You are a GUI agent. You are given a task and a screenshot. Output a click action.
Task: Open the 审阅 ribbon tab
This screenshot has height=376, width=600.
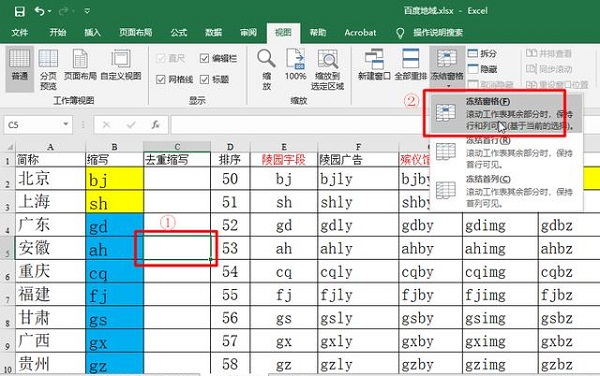[248, 33]
